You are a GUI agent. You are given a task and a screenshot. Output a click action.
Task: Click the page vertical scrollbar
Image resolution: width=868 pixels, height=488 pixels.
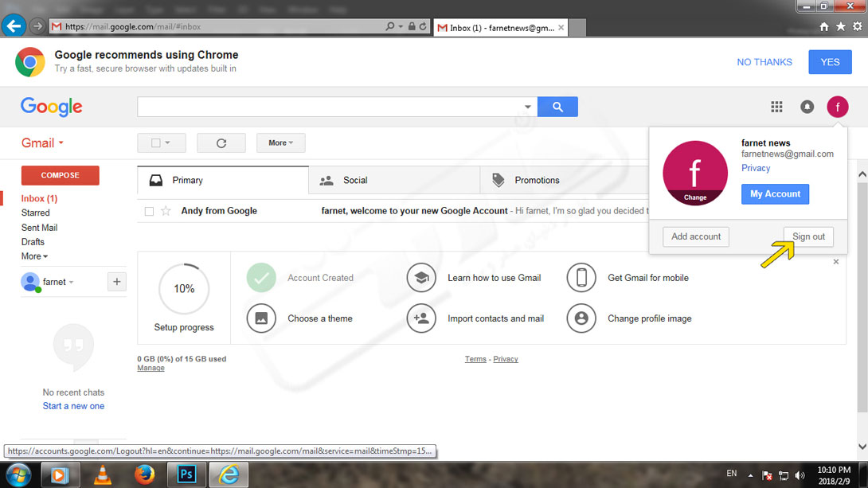click(862, 296)
